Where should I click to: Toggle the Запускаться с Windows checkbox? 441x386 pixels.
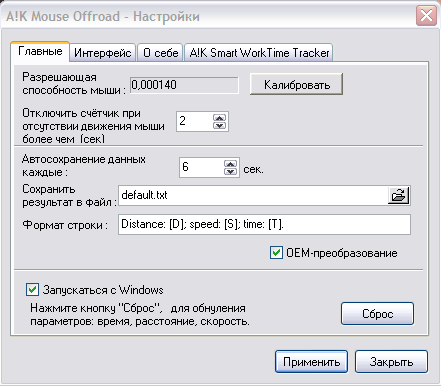coord(32,290)
